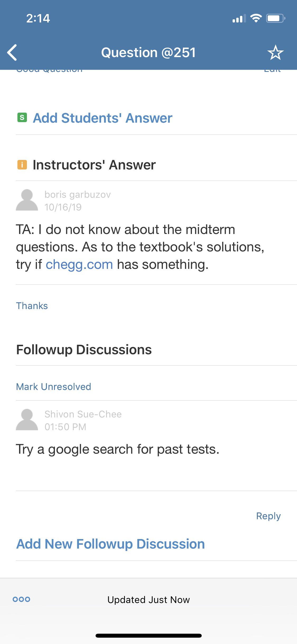Tap the Question @251 title
This screenshot has width=297, height=644.
point(148,52)
